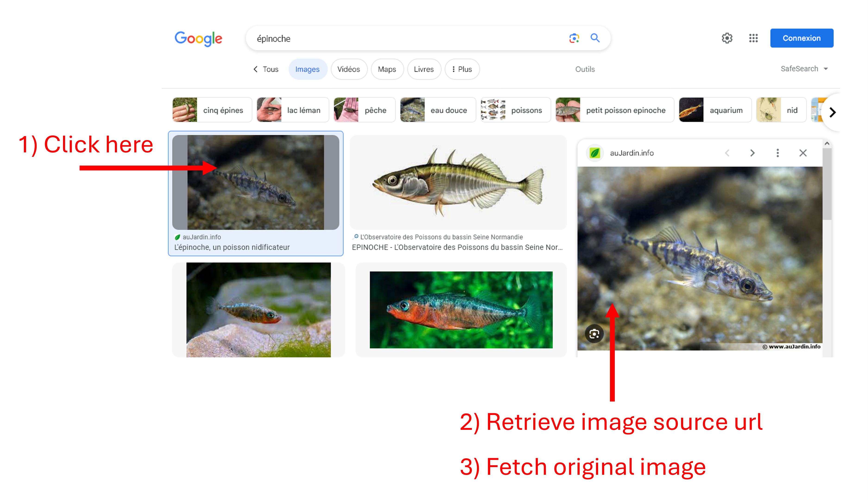Close the auJardin.info preview panel
868x500 pixels.
(803, 153)
